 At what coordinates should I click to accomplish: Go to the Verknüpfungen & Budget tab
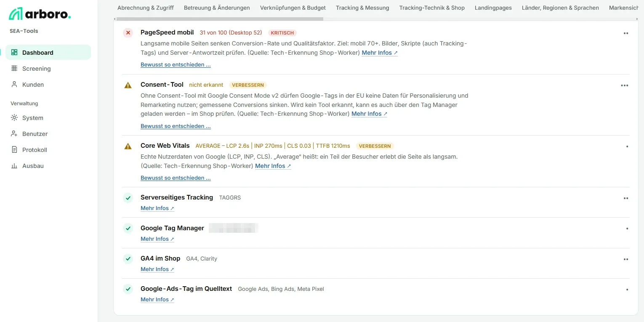(x=293, y=8)
